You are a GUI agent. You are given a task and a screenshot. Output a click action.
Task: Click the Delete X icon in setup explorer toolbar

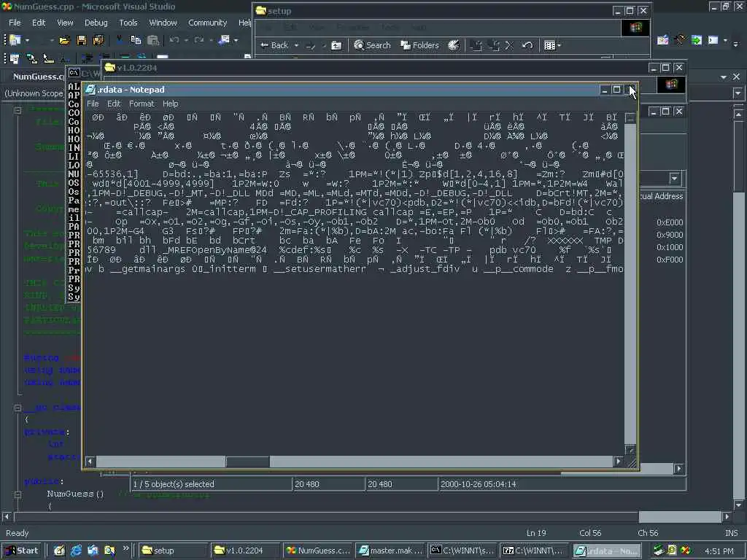[509, 45]
